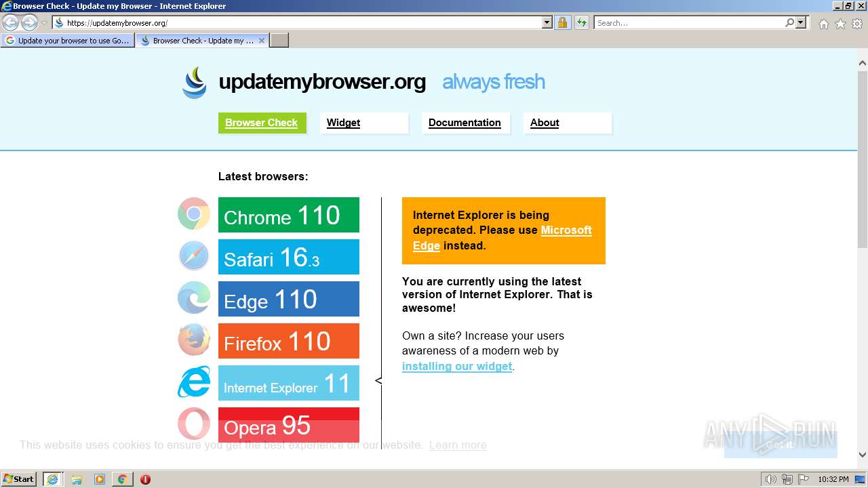Click the 'Latest browsers:' heading
The image size is (868, 488).
click(263, 177)
